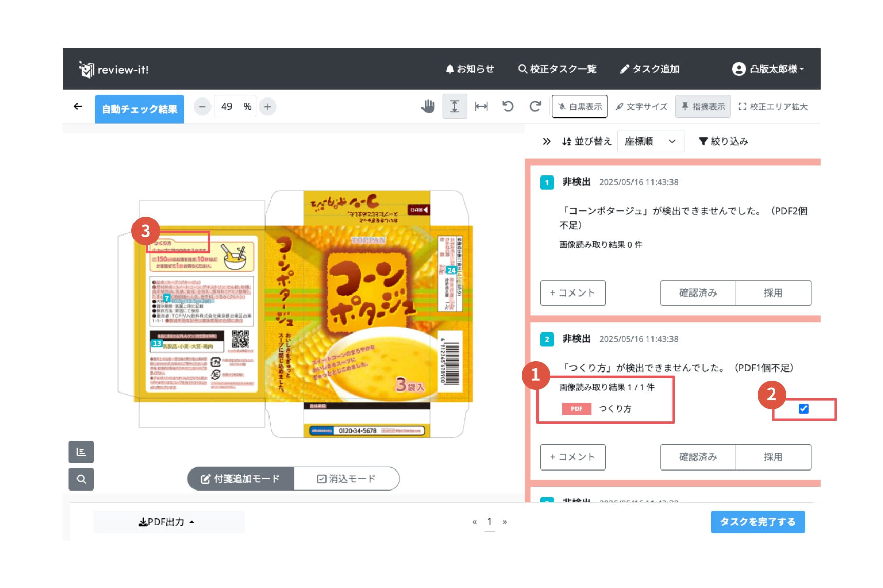Open お知らせ notifications
This screenshot has width=883, height=588.
[470, 69]
